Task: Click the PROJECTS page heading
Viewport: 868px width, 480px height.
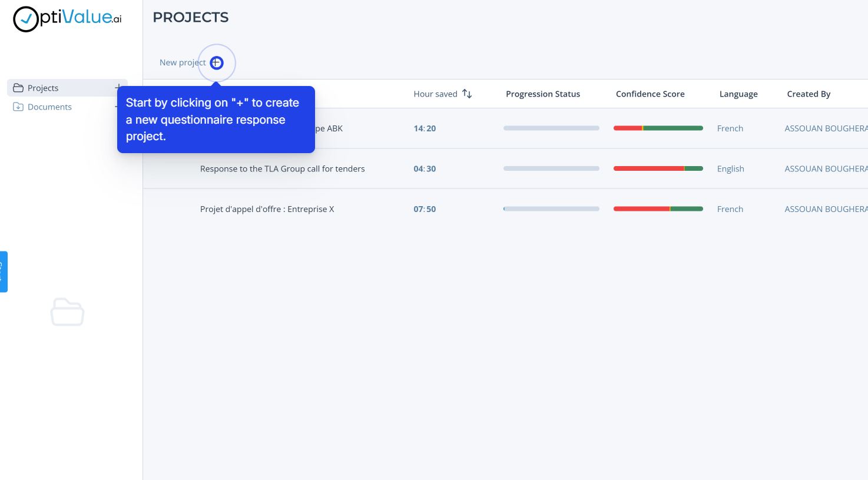Action: point(191,17)
